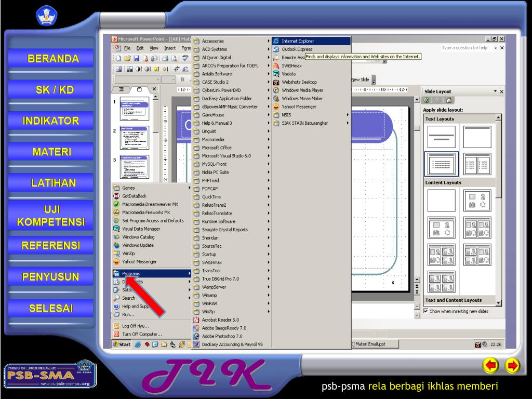Click the ABC spelling check icon

coord(185,58)
